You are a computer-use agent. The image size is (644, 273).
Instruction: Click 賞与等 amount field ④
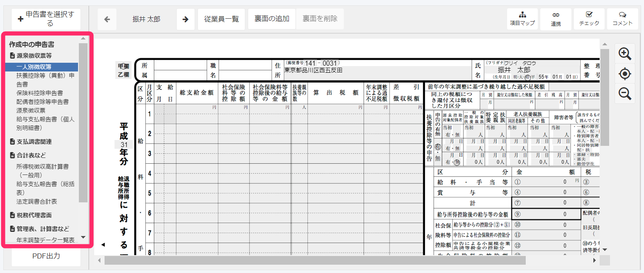[546, 192]
